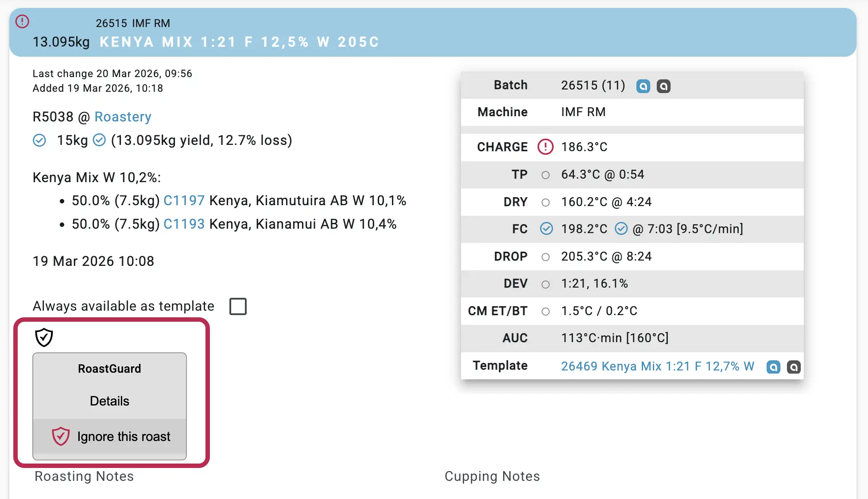Select the DEV indicator circle

pos(546,285)
